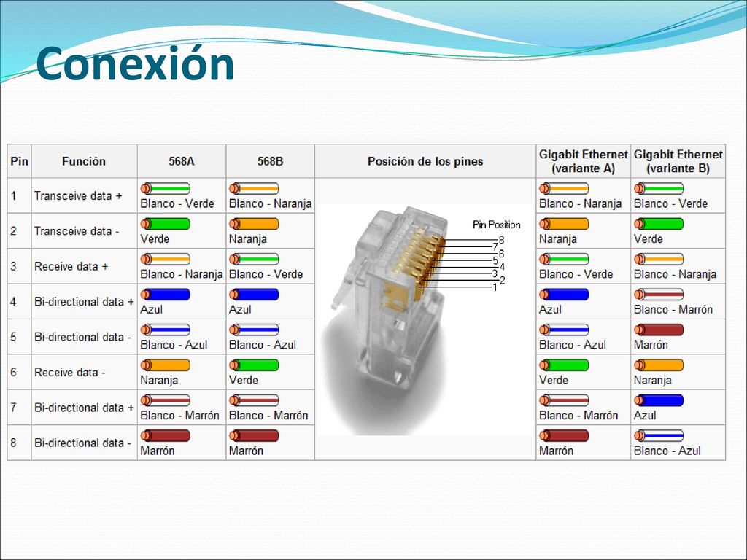The width and height of the screenshot is (747, 560).
Task: Click Marrón label in variante B pin 5
Action: (651, 345)
